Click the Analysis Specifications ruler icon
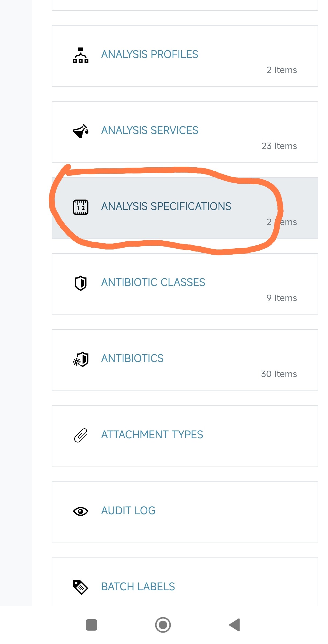Image resolution: width=328 pixels, height=644 pixels. 81,207
